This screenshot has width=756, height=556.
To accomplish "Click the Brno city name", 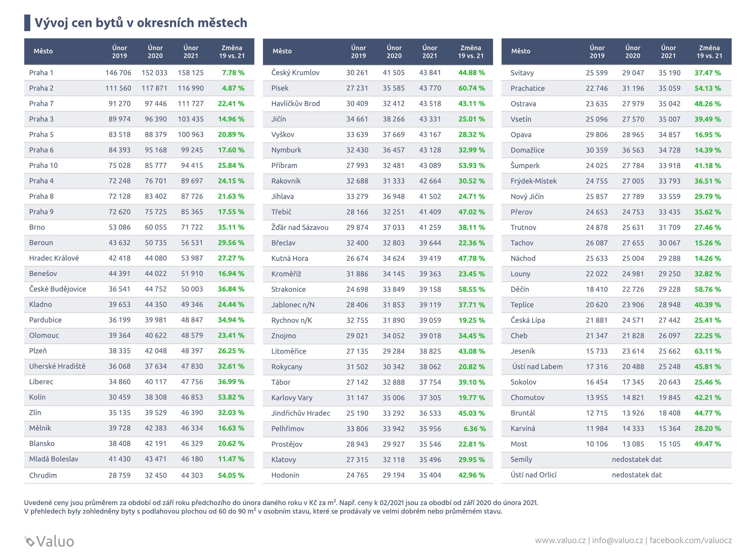I will [37, 227].
